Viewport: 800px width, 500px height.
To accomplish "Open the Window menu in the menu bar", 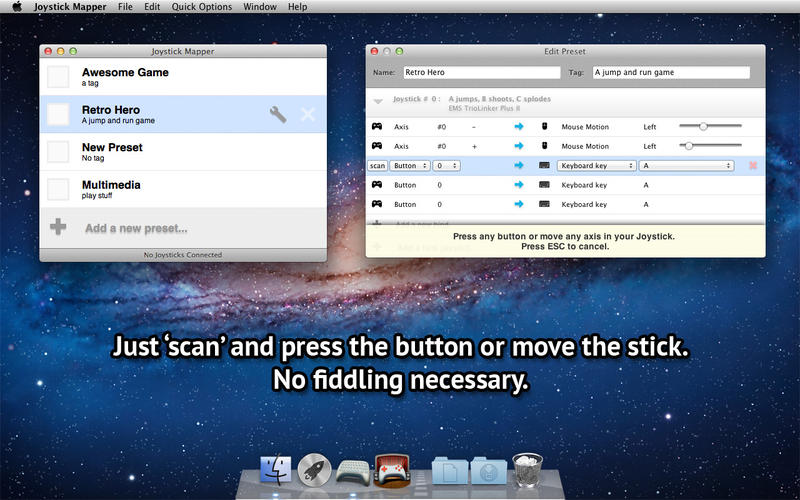I will coord(260,7).
